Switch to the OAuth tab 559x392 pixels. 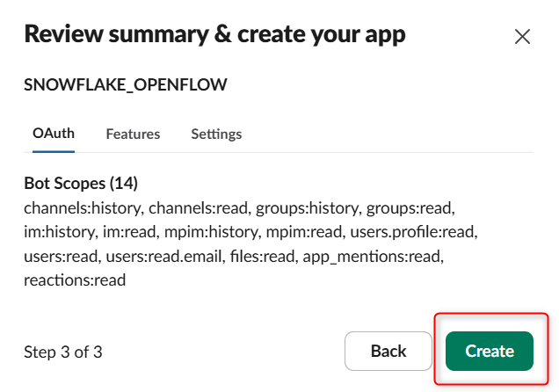coord(54,134)
